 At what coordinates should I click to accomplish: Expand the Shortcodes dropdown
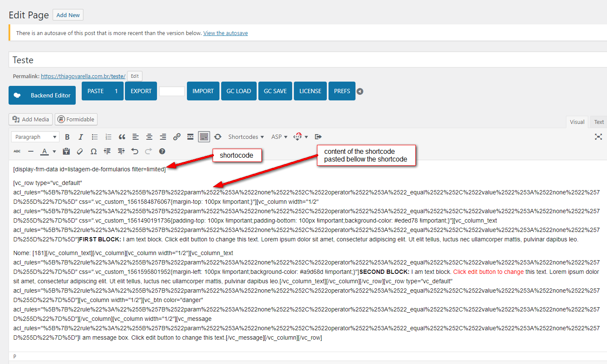(x=246, y=137)
